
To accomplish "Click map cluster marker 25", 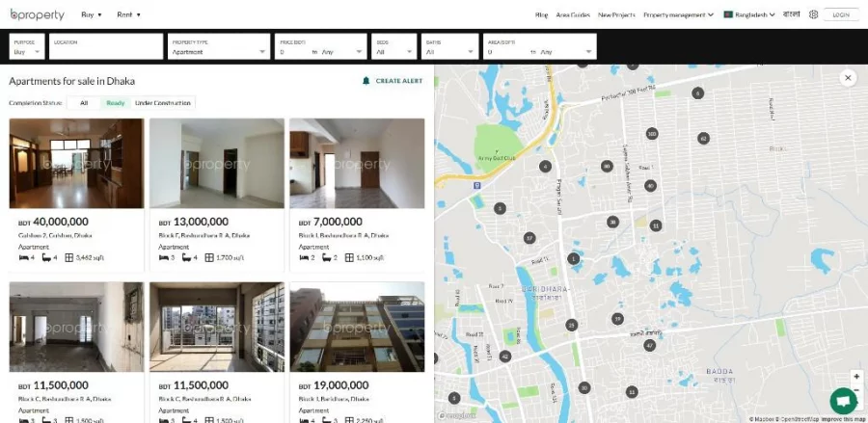I will (x=572, y=325).
